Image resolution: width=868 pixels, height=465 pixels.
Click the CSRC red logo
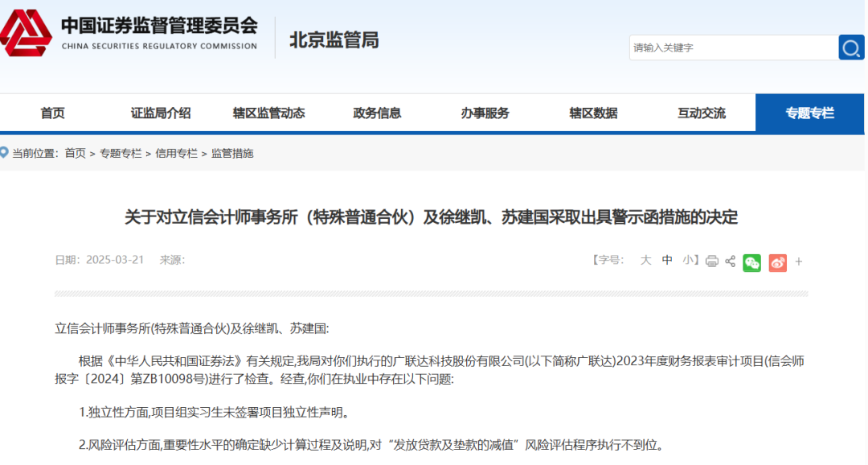[26, 33]
